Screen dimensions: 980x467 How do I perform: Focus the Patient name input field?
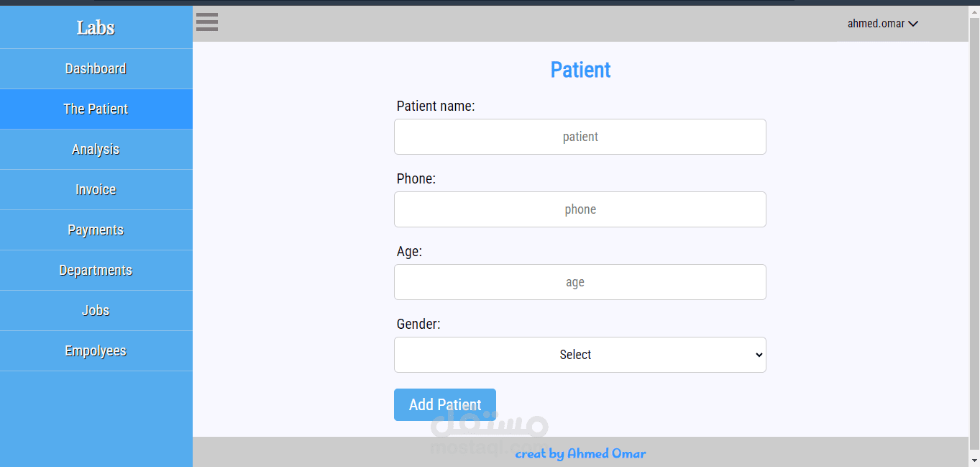[x=580, y=137]
